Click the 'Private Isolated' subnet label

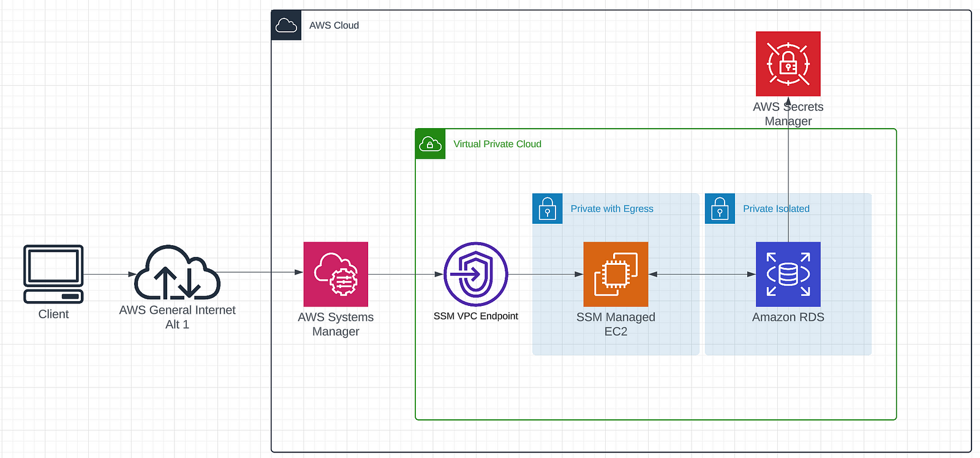pos(776,208)
